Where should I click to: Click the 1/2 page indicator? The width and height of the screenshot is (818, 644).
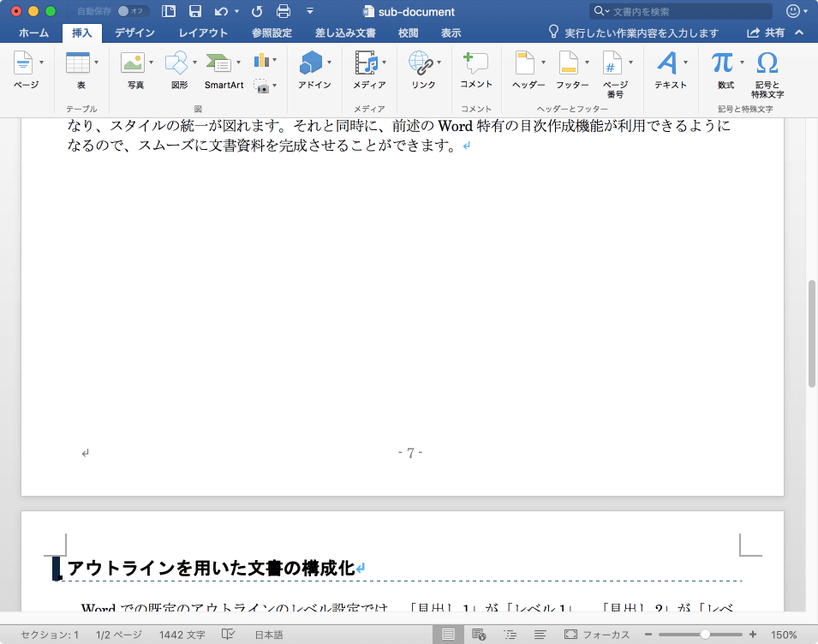119,635
